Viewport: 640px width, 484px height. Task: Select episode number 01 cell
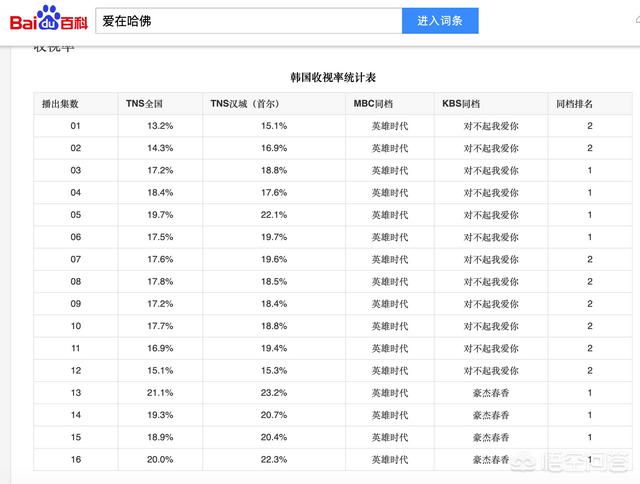[x=76, y=126]
